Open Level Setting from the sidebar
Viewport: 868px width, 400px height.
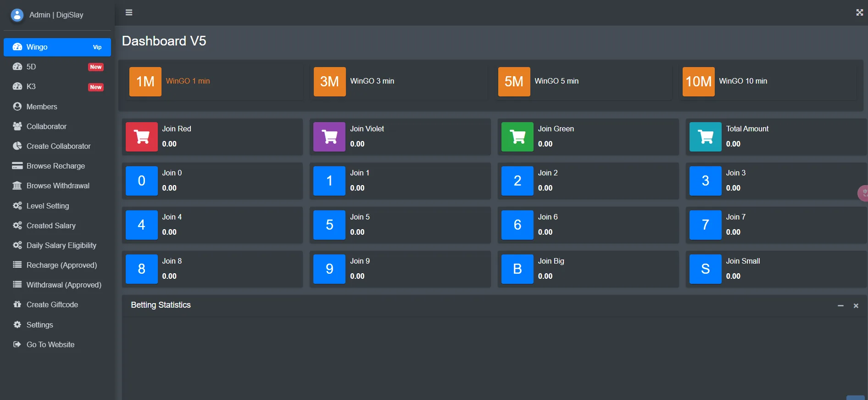(48, 206)
